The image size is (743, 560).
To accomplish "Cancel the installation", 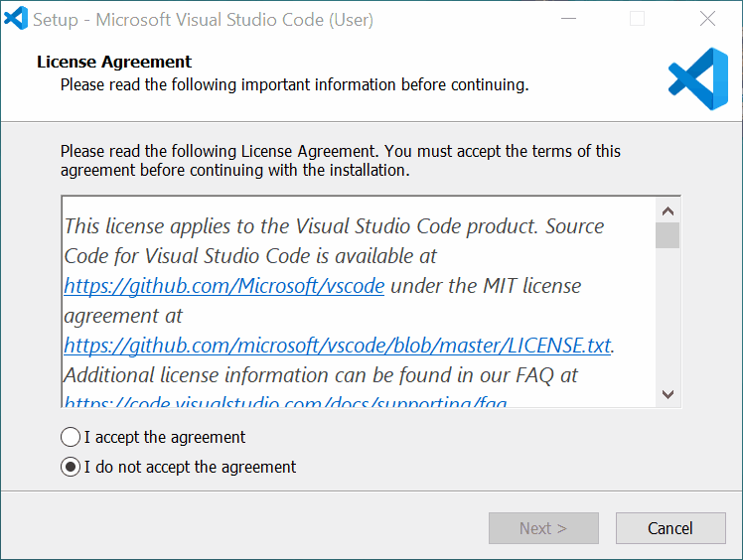I will (669, 528).
